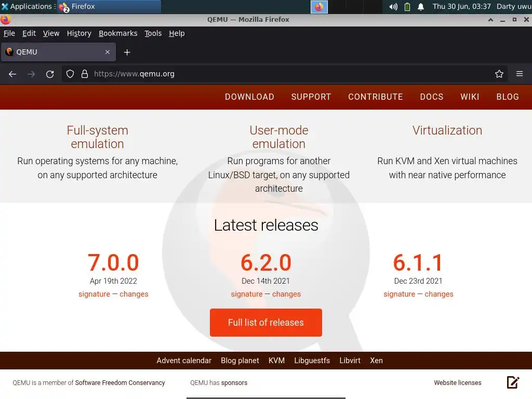The image size is (532, 399).
Task: Open the tracking protection shield icon
Action: [x=70, y=74]
